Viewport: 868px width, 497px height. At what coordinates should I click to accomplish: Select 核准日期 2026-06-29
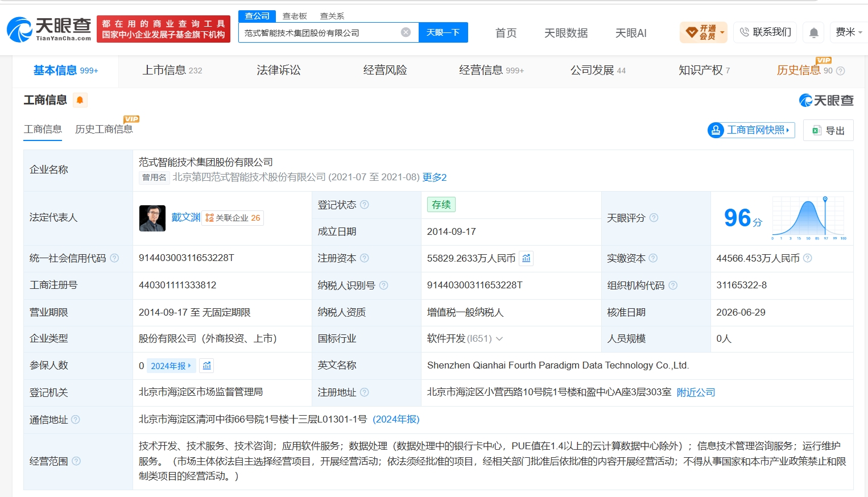(x=741, y=313)
